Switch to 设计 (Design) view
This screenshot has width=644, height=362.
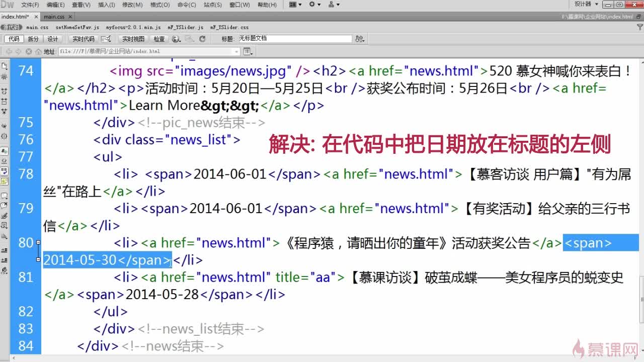coord(53,39)
